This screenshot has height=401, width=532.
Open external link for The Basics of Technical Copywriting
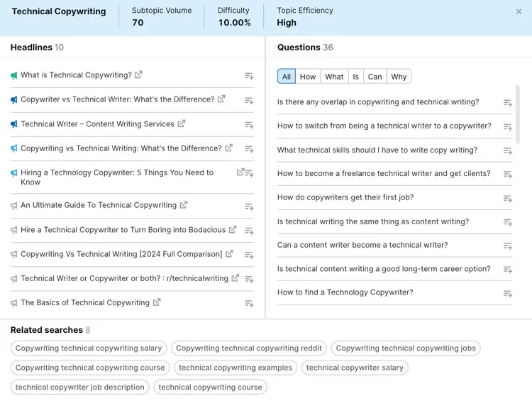[157, 302]
